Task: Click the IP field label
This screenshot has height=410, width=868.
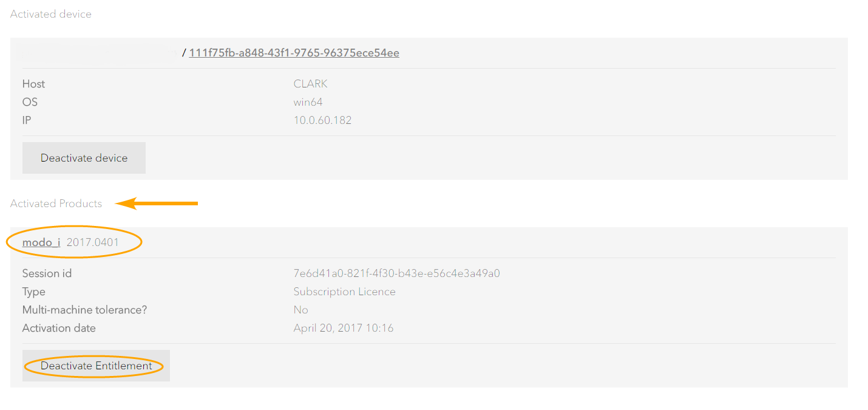Action: (x=27, y=120)
